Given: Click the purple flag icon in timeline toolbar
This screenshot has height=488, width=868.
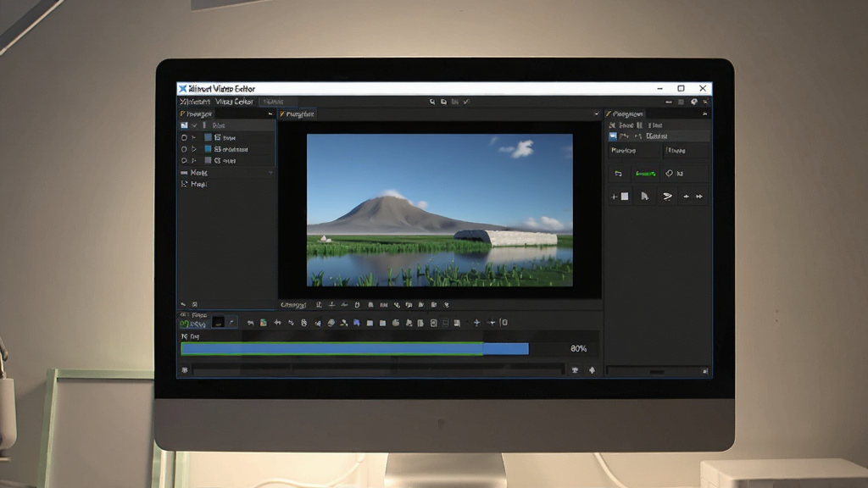Looking at the screenshot, I should pos(357,323).
